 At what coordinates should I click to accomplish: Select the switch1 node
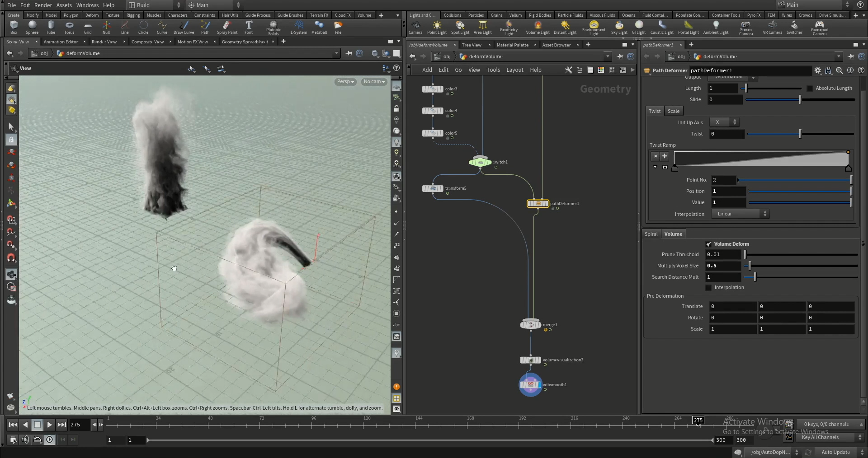click(x=480, y=162)
